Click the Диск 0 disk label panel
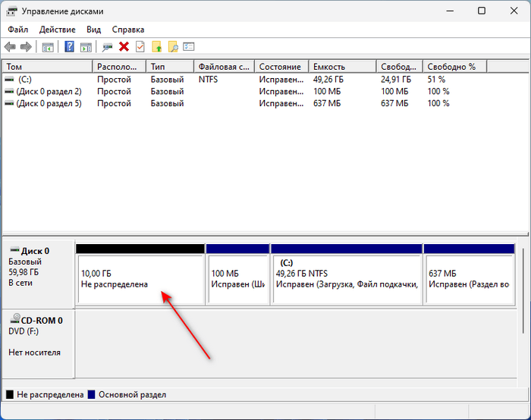531x420 pixels. [x=38, y=273]
